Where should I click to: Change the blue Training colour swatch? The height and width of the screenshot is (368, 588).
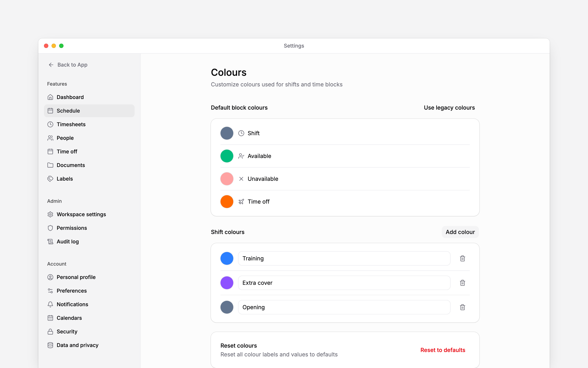point(227,258)
